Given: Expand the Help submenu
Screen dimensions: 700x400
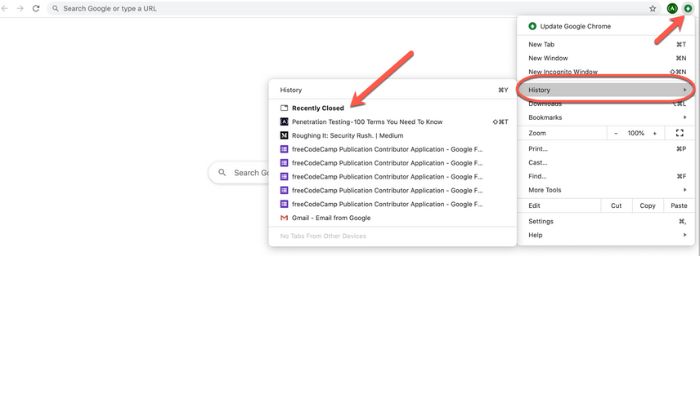Looking at the screenshot, I should [x=606, y=235].
